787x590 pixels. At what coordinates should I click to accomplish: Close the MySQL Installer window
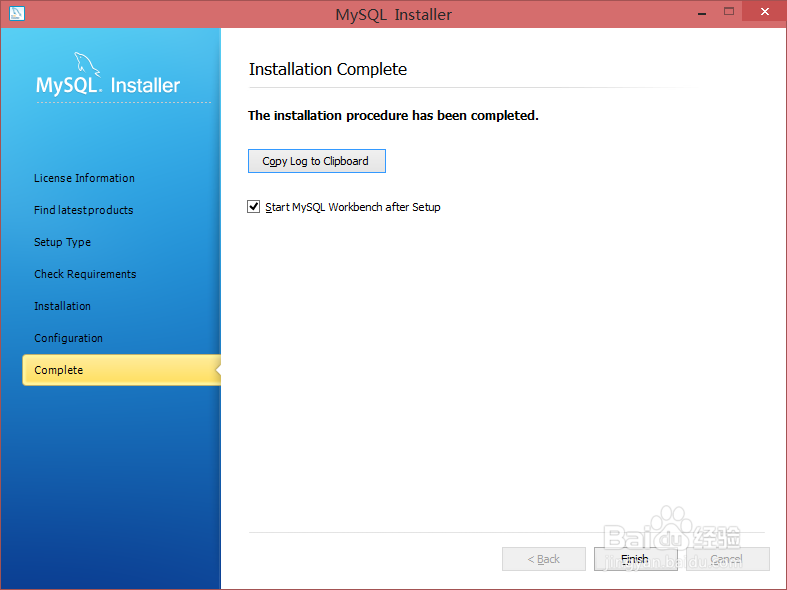764,12
